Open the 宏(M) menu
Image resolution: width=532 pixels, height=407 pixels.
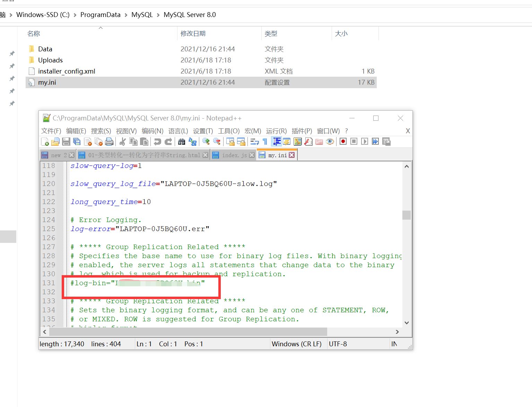[x=253, y=131]
